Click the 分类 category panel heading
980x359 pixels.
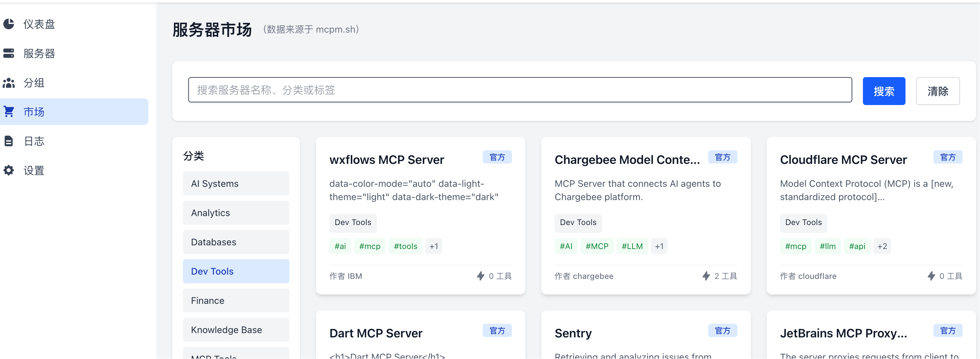click(194, 156)
